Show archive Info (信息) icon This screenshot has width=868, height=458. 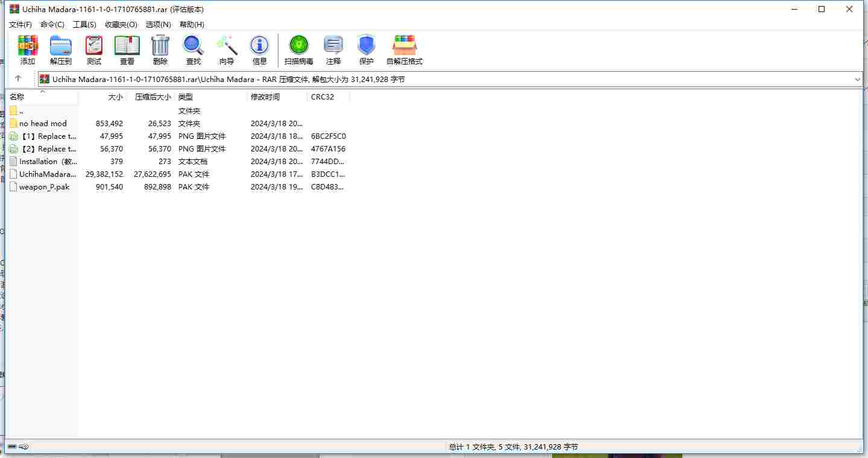(x=260, y=46)
